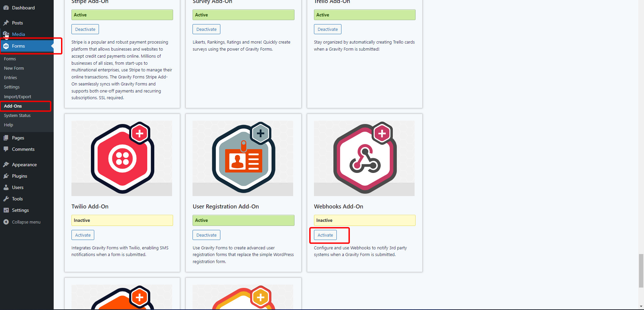The width and height of the screenshot is (644, 310).
Task: Click the Twilio Add-On title
Action: (x=90, y=206)
